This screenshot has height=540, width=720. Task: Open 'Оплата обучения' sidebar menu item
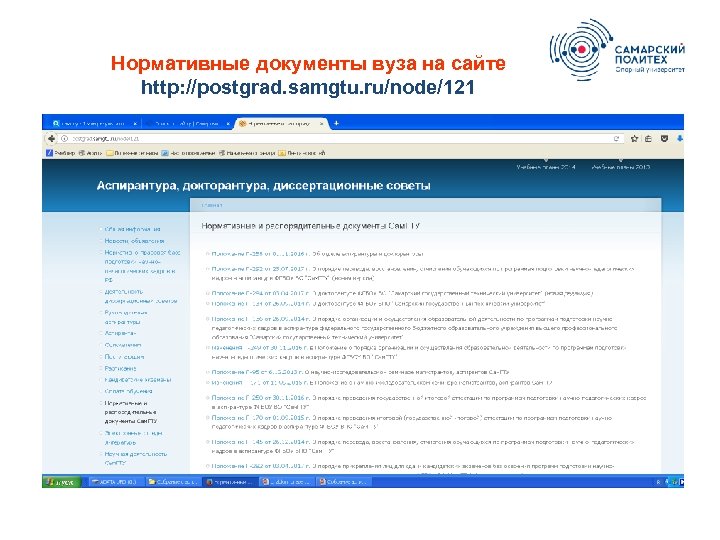pos(128,391)
